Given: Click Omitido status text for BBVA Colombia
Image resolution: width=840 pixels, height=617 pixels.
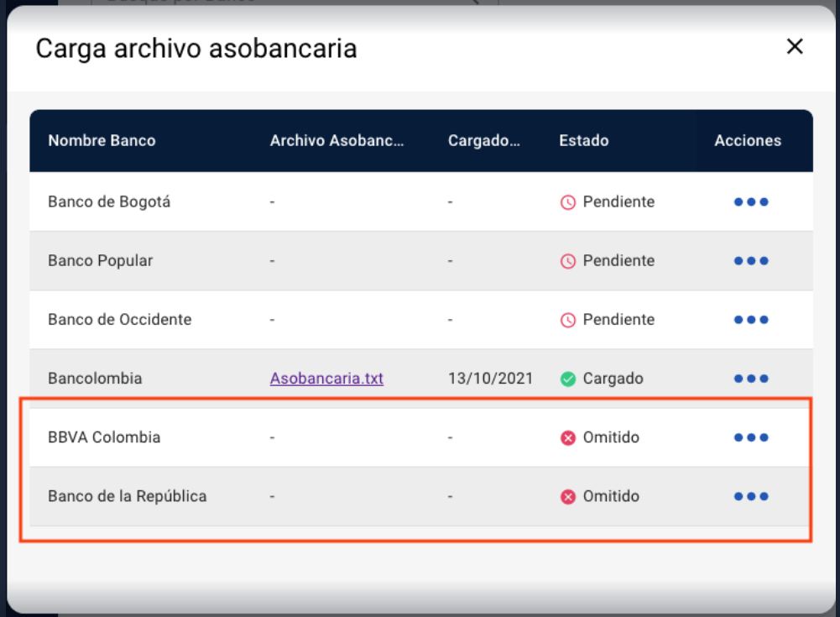Looking at the screenshot, I should 611,437.
